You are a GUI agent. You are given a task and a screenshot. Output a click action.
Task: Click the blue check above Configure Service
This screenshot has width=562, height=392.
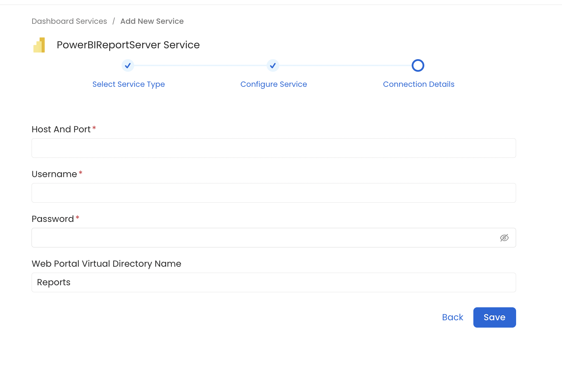pyautogui.click(x=273, y=65)
